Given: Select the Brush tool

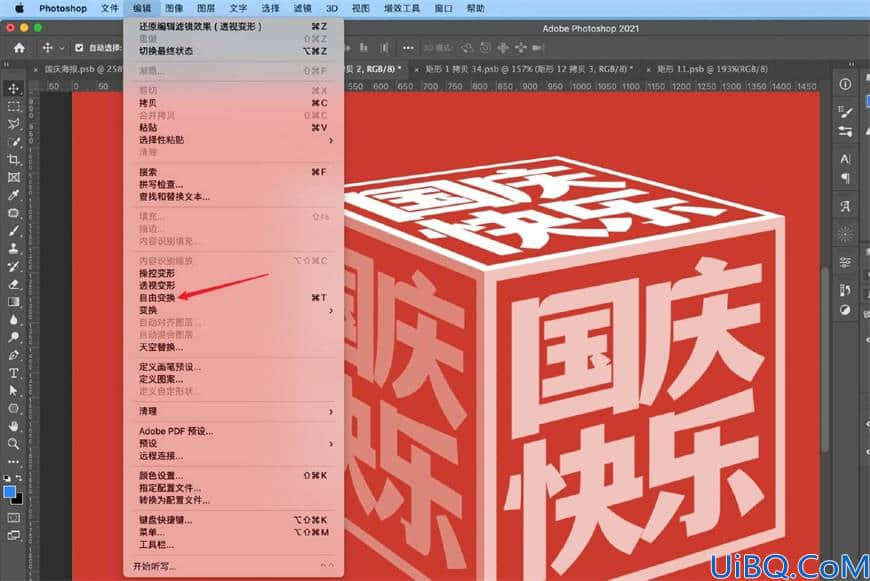Looking at the screenshot, I should (x=13, y=231).
